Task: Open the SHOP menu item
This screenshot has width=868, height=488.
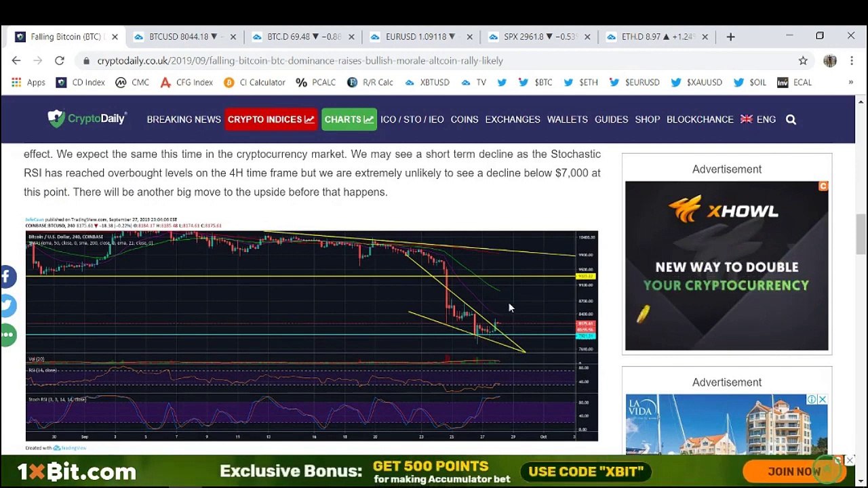Action: click(x=648, y=119)
